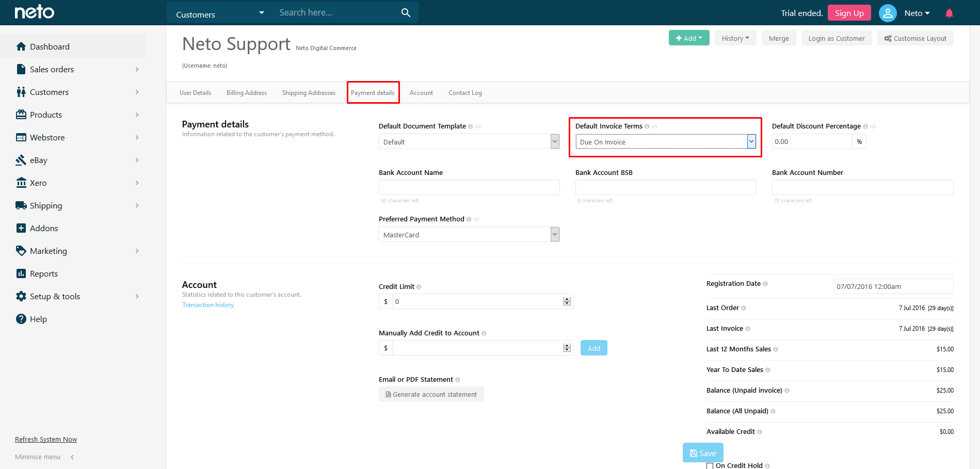This screenshot has height=469, width=980.
Task: Click info icon beside Available Credit
Action: click(x=760, y=432)
